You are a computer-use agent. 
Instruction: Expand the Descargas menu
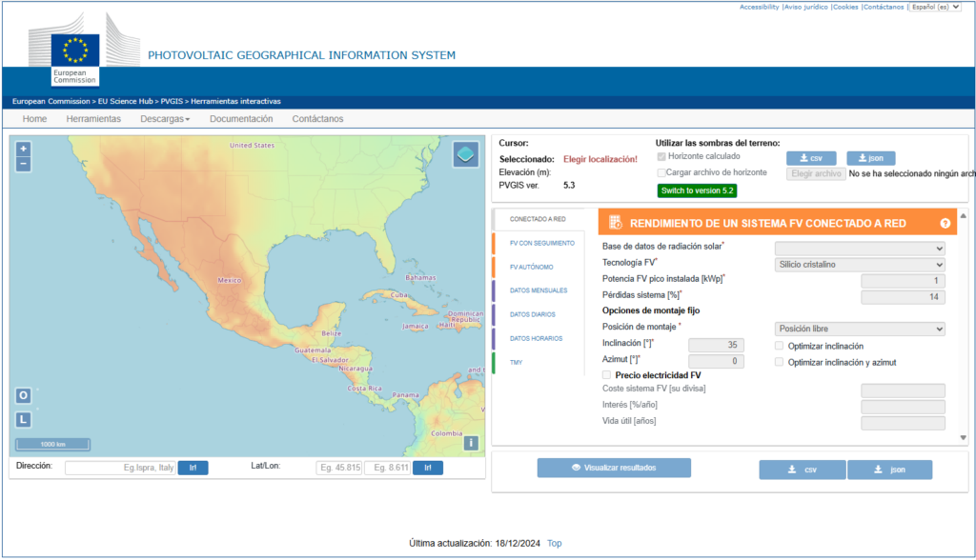(165, 119)
